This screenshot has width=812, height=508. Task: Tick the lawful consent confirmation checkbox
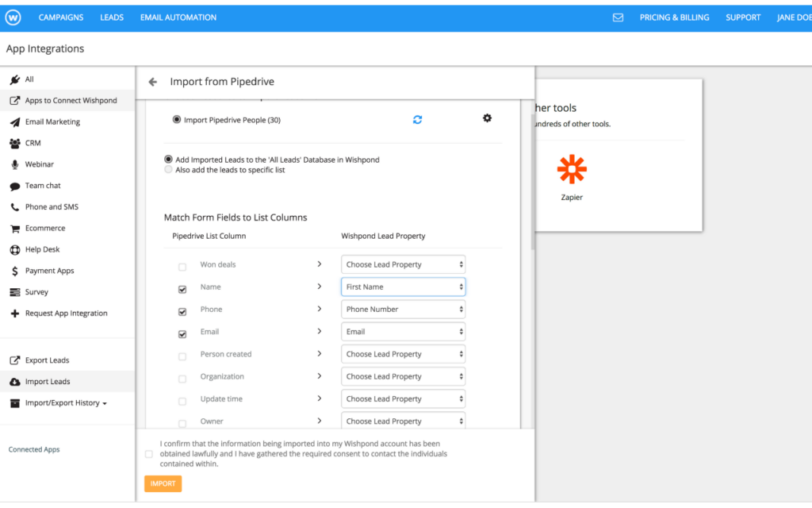[149, 455]
